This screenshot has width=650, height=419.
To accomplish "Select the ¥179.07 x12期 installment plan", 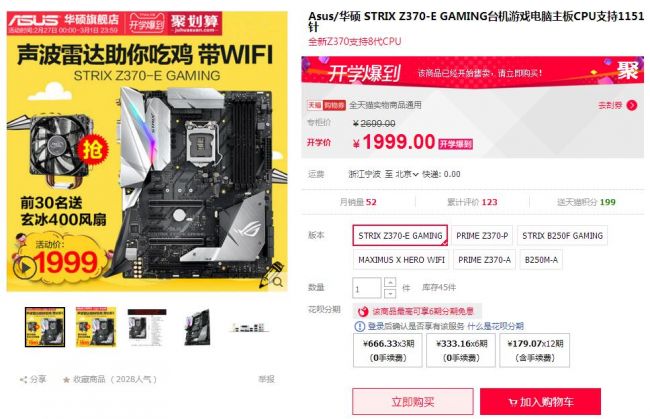I will tap(534, 350).
